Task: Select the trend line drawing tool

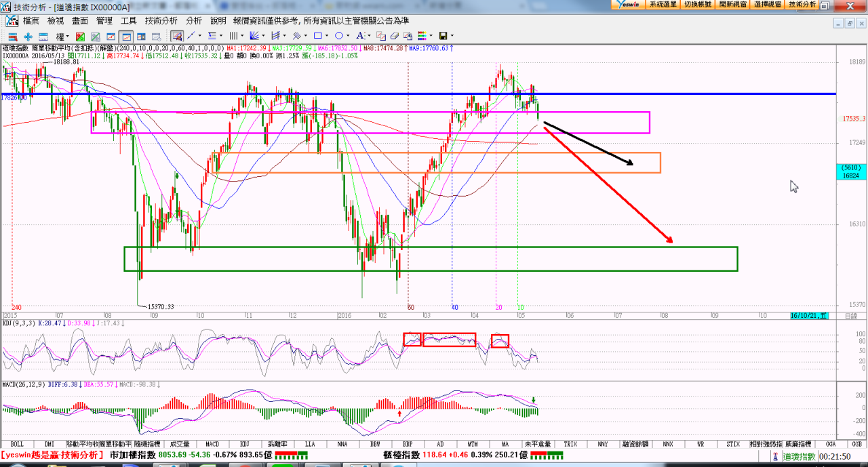Action: (191, 36)
